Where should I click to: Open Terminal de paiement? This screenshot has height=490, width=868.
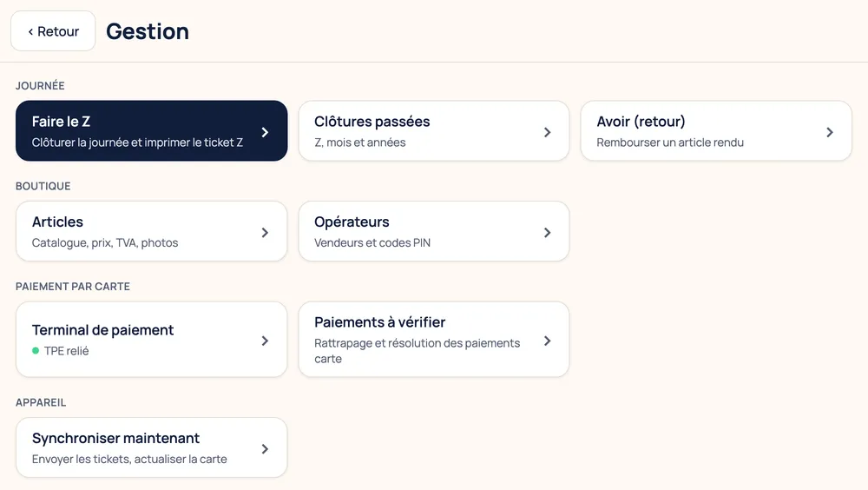click(x=152, y=339)
